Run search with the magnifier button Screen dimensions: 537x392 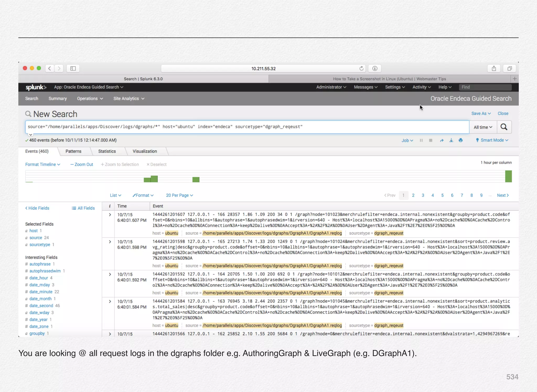[504, 127]
